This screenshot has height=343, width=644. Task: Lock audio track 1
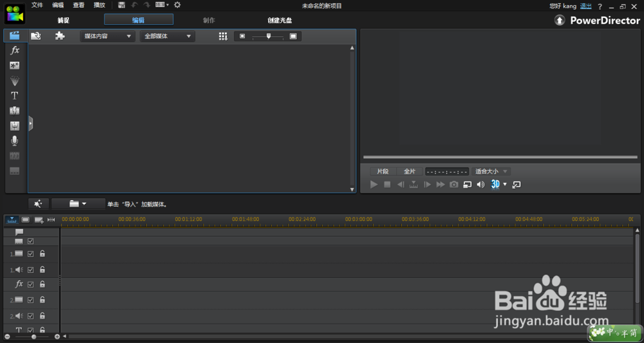click(x=43, y=270)
